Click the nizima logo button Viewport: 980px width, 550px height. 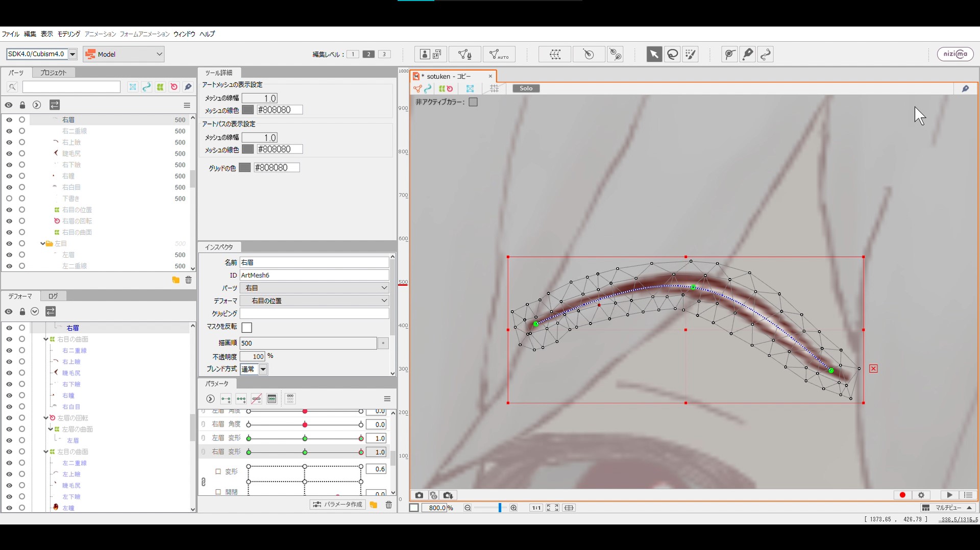point(955,54)
